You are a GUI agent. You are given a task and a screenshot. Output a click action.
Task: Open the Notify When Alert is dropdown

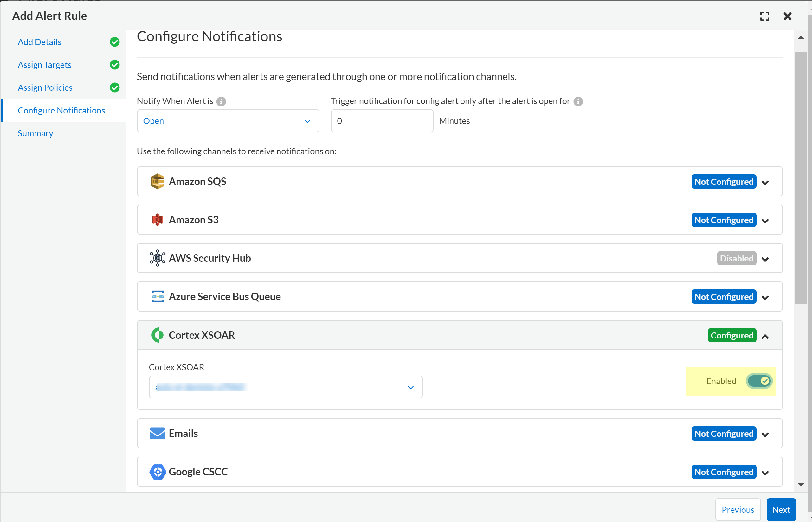click(x=228, y=121)
